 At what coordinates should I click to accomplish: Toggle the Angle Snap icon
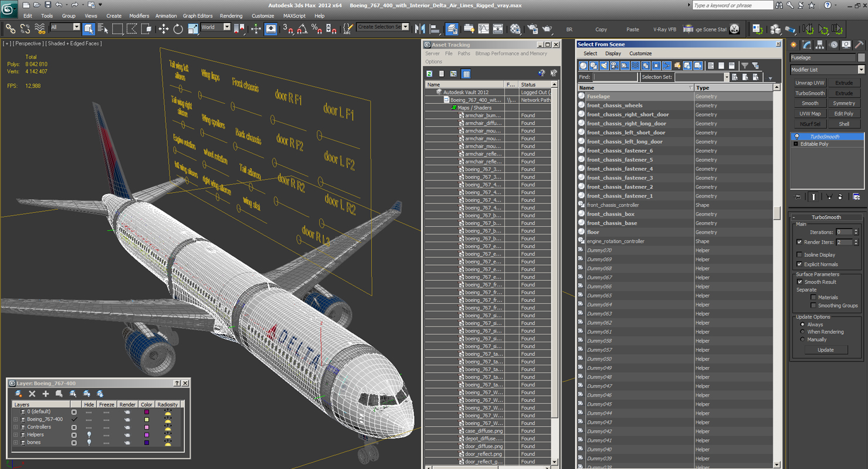click(302, 28)
